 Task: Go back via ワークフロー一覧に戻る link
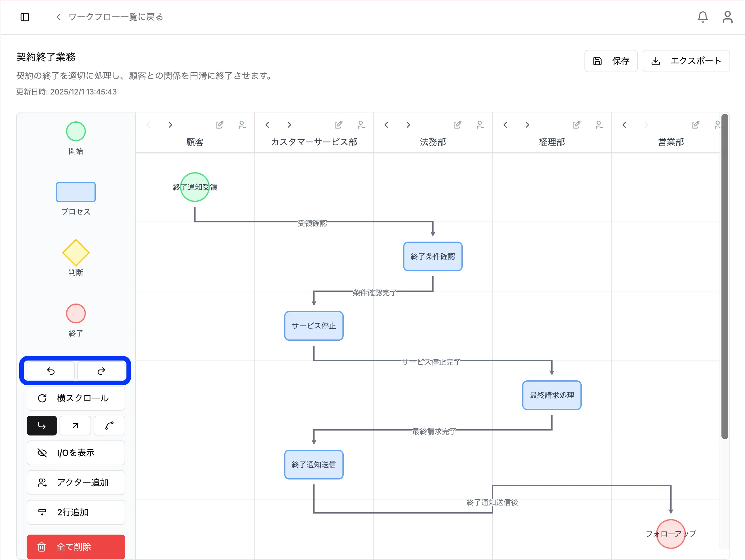109,17
